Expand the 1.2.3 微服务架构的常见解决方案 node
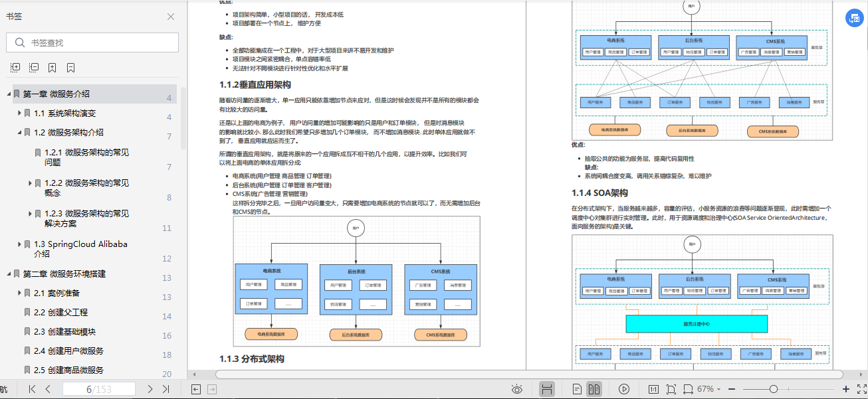This screenshot has width=868, height=399. click(30, 213)
